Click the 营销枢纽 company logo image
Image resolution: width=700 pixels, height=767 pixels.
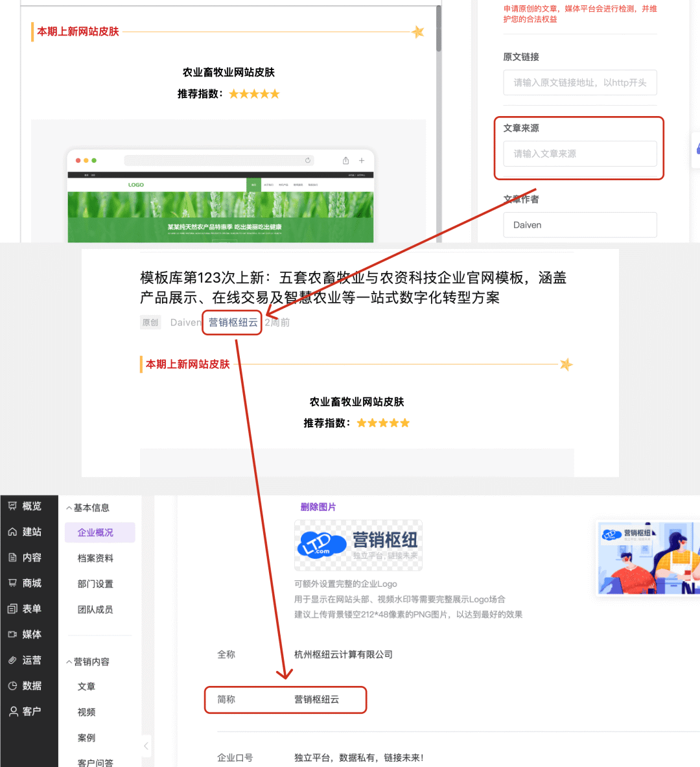click(358, 545)
